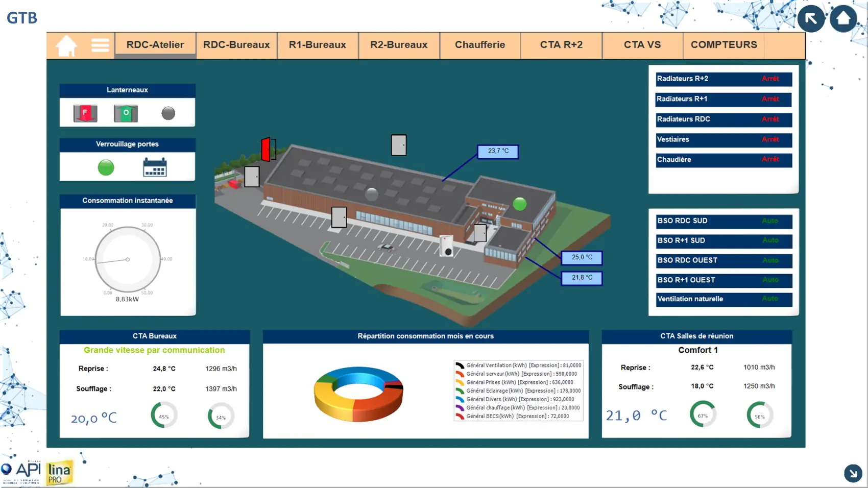This screenshot has width=868, height=488.
Task: Click the instantaneous consumption gauge dial
Action: 128,259
